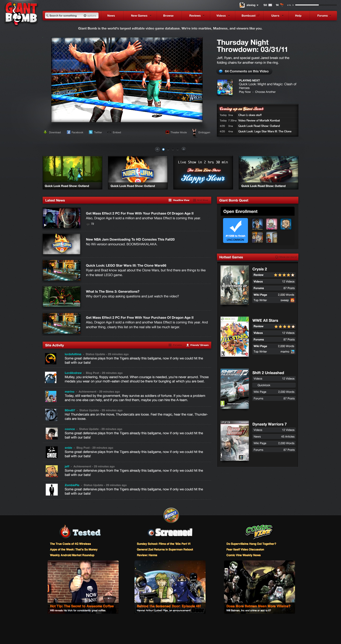Select the fourth carousel dot

[x=178, y=149]
